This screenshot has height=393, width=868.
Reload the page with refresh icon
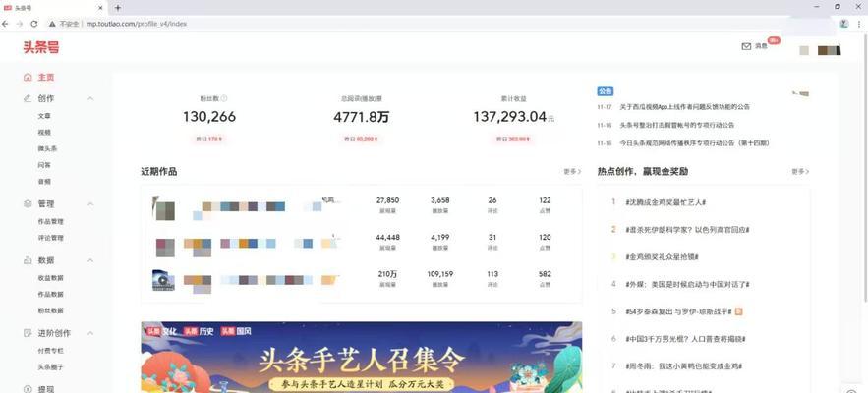click(x=34, y=24)
